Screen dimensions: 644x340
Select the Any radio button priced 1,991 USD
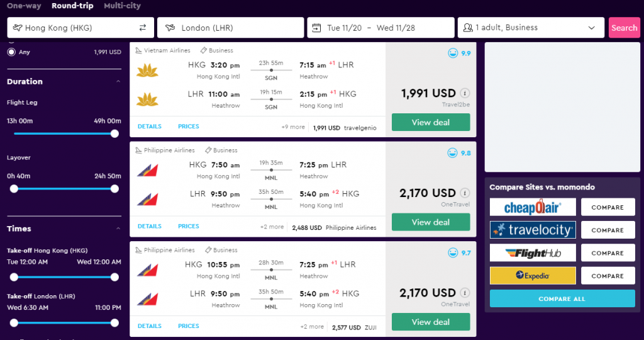click(x=11, y=52)
